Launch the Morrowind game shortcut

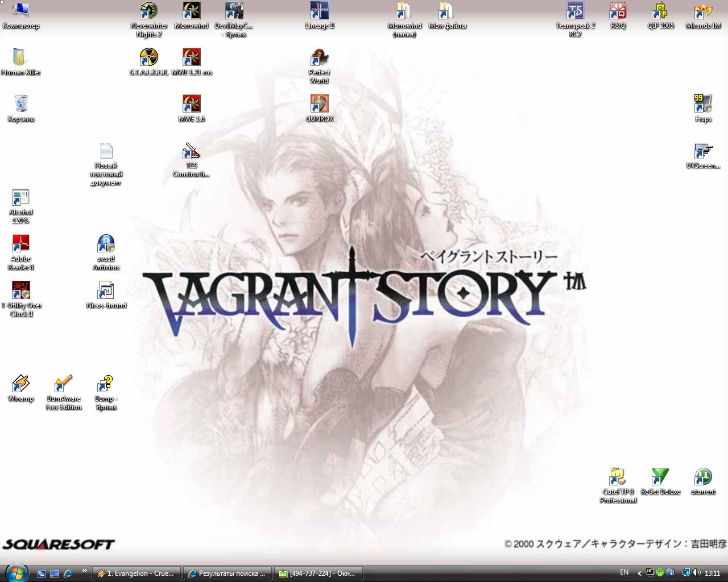point(191,15)
